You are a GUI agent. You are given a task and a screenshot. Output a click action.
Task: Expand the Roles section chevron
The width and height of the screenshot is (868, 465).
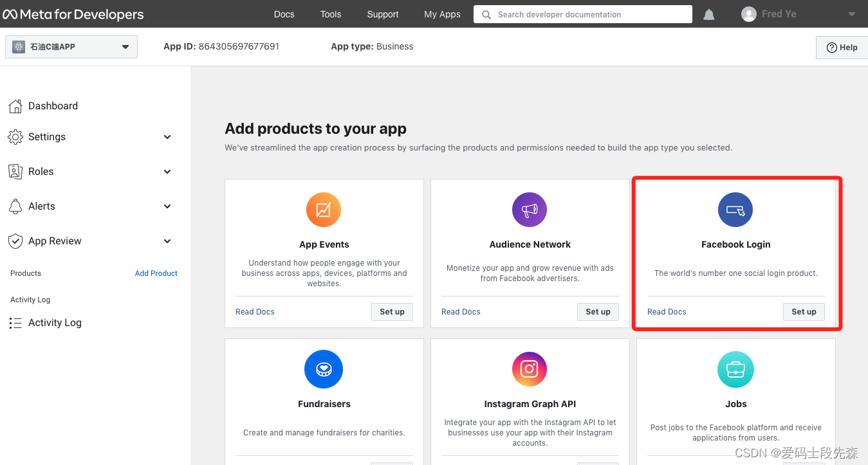pyautogui.click(x=167, y=172)
